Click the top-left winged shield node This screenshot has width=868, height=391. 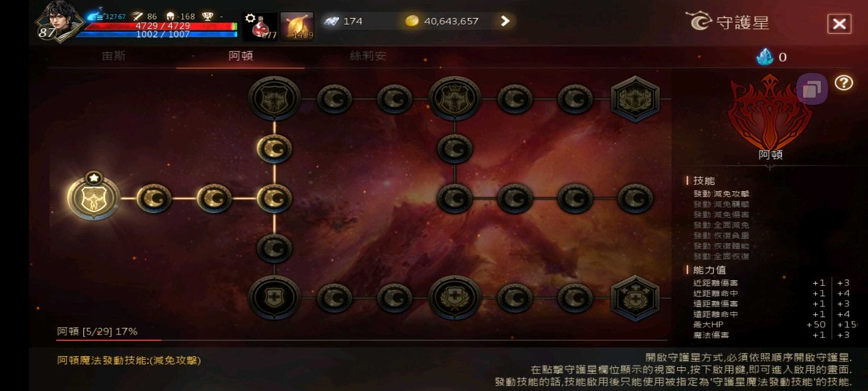(x=274, y=99)
